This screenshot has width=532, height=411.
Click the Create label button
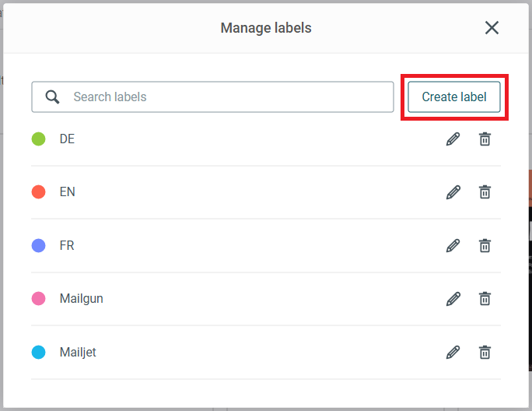point(454,97)
